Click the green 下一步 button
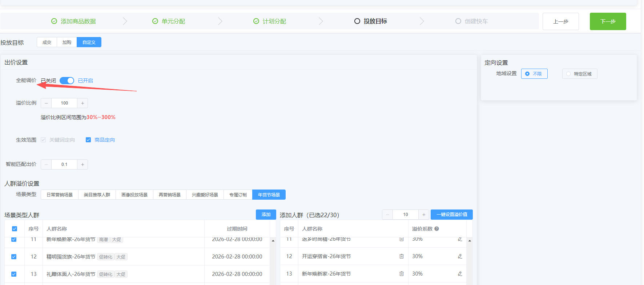The width and height of the screenshot is (644, 285). 608,21
